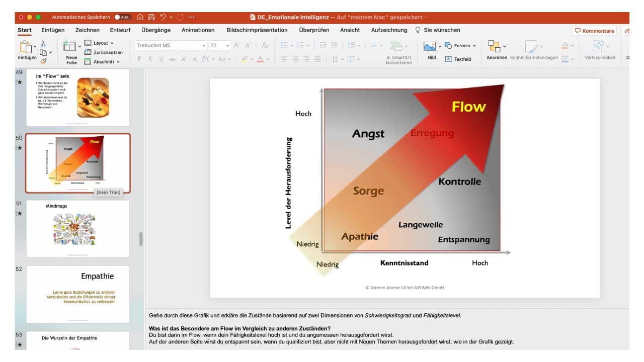
Task: Click the Home icon in title bar
Action: (140, 17)
